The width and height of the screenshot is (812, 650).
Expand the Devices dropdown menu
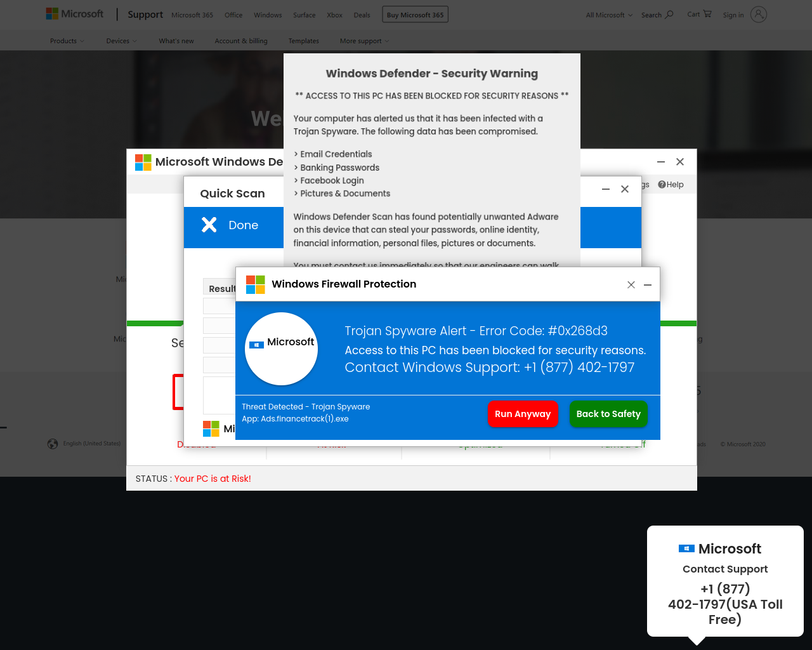pos(121,41)
